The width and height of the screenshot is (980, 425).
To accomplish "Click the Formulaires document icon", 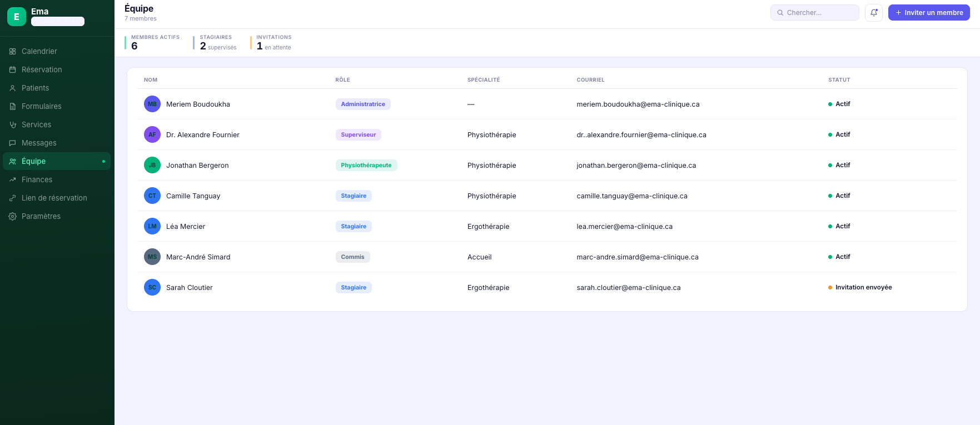I will (13, 106).
